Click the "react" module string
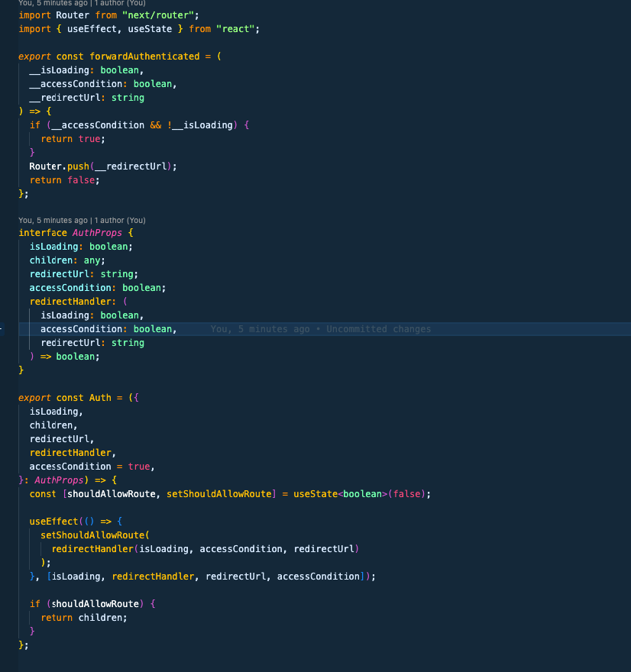Viewport: 631px width, 672px height. point(235,29)
